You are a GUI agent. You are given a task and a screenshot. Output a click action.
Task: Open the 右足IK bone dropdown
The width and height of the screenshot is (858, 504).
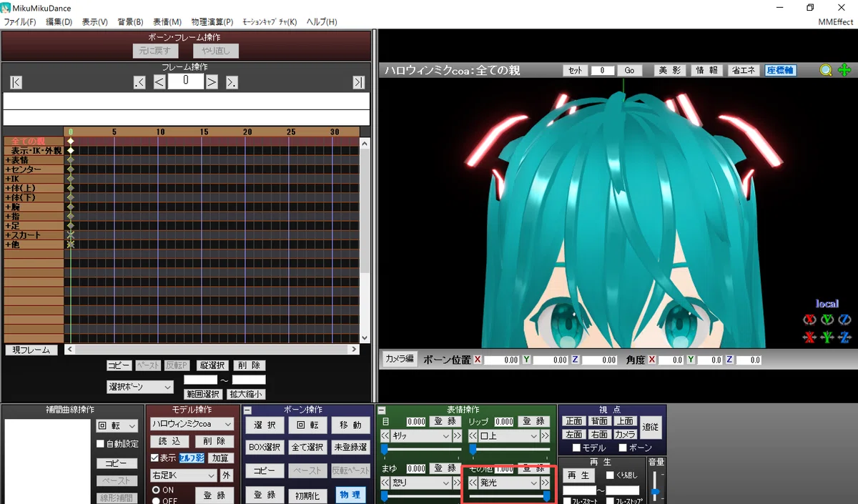(183, 475)
